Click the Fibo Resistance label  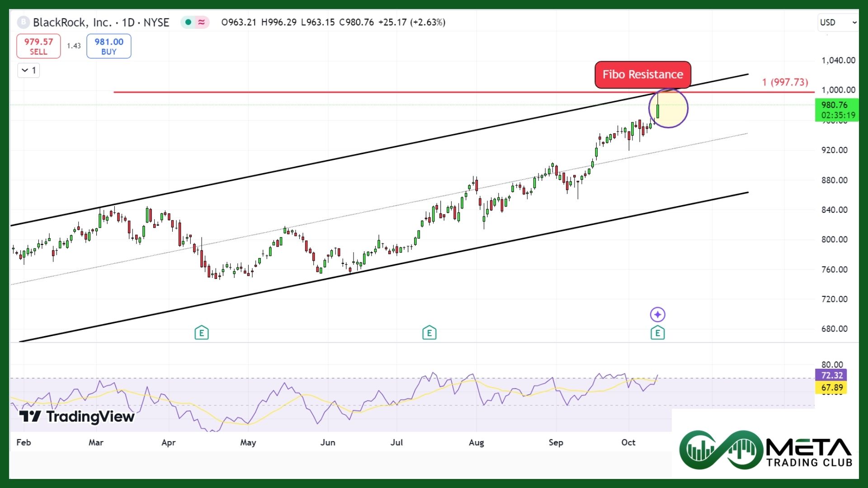tap(643, 75)
